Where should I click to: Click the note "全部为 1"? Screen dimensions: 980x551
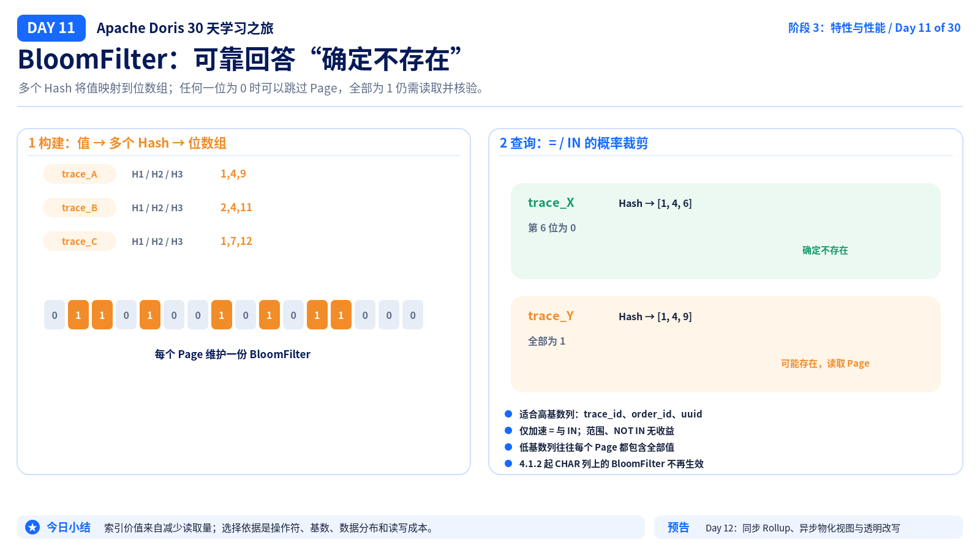547,341
